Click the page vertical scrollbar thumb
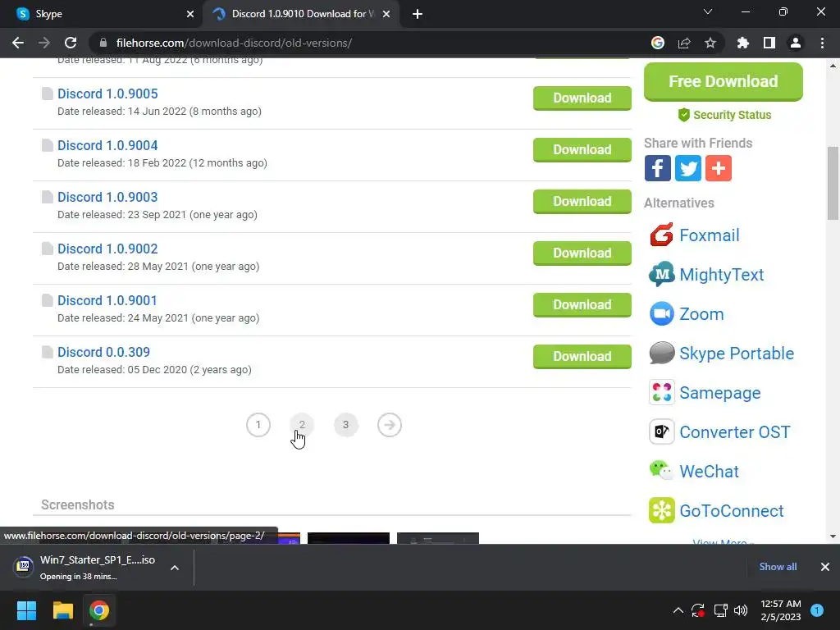 coord(833,183)
